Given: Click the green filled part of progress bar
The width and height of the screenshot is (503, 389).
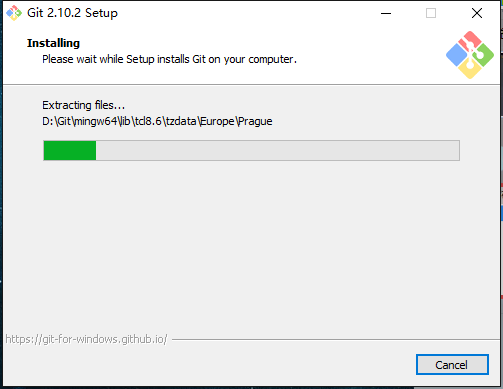Looking at the screenshot, I should tap(70, 151).
